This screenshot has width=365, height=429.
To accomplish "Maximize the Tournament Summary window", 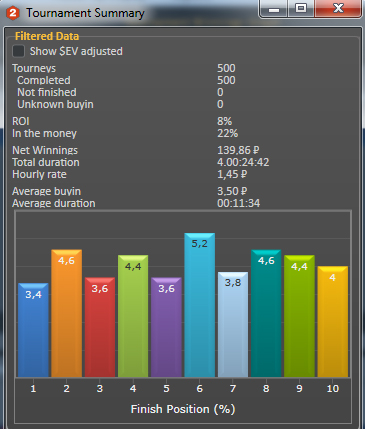I will 301,9.
